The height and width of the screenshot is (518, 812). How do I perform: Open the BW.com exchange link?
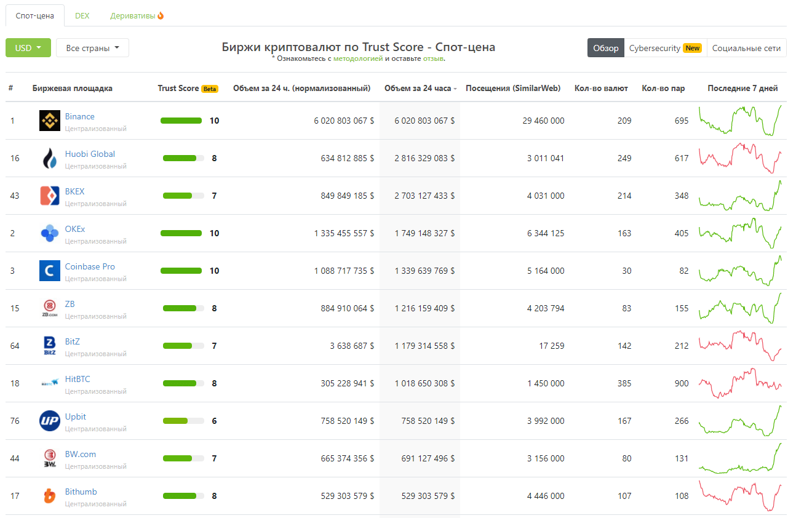click(x=81, y=454)
